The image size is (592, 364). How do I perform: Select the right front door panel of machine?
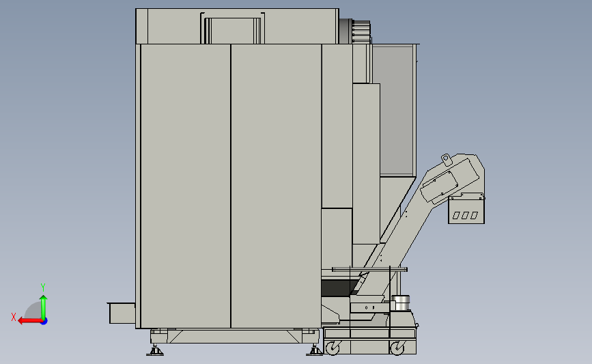click(276, 186)
